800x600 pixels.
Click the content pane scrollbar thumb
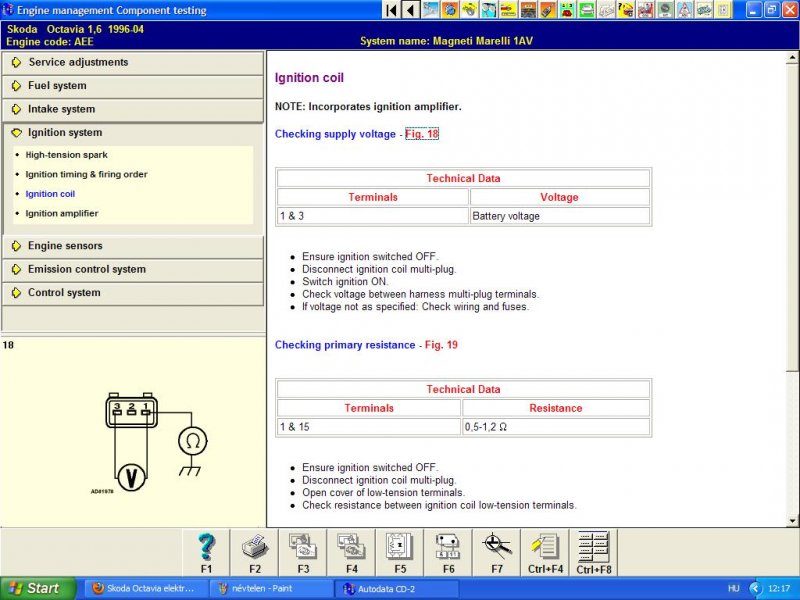coord(792,217)
